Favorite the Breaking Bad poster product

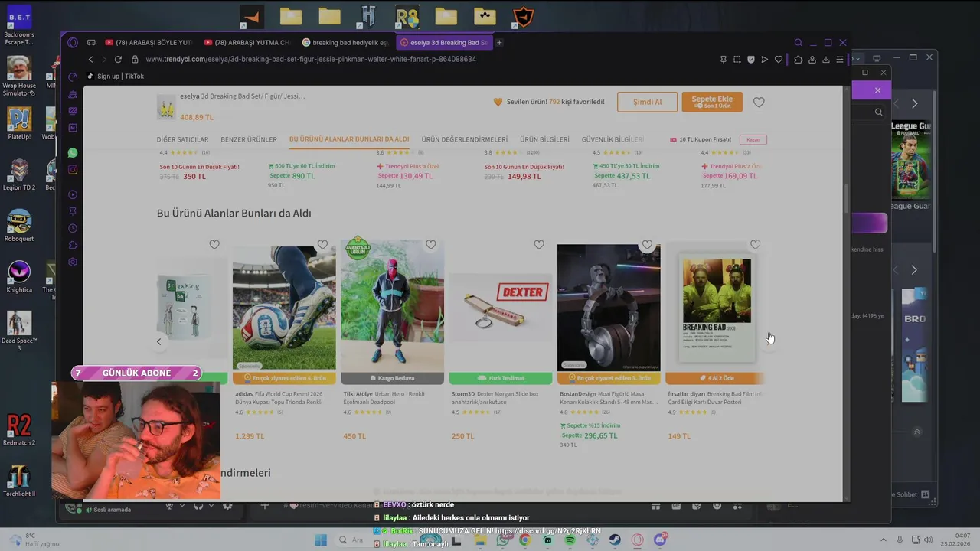point(755,245)
